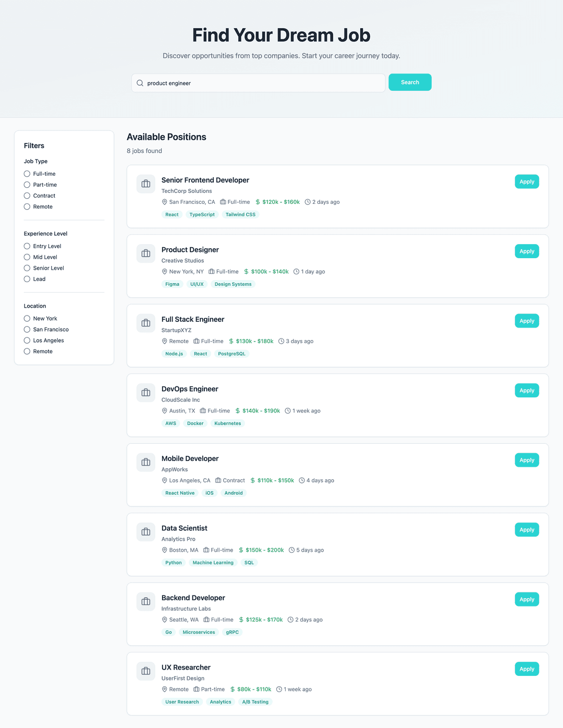563x728 pixels.
Task: Click the clock icon on Data Scientist card
Action: click(291, 550)
